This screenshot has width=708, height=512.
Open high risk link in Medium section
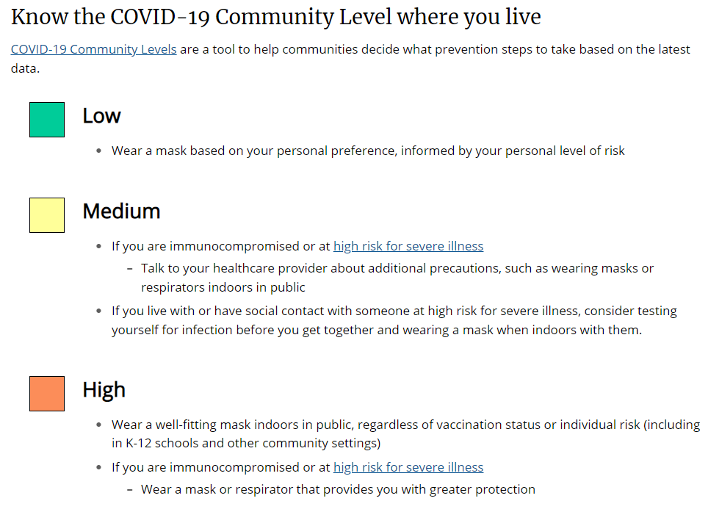click(408, 246)
